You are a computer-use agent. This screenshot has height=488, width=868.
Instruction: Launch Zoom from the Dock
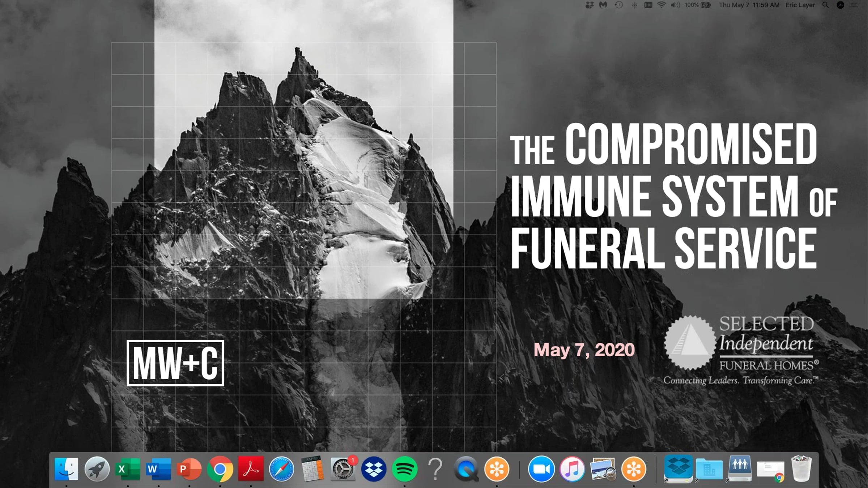pyautogui.click(x=541, y=469)
